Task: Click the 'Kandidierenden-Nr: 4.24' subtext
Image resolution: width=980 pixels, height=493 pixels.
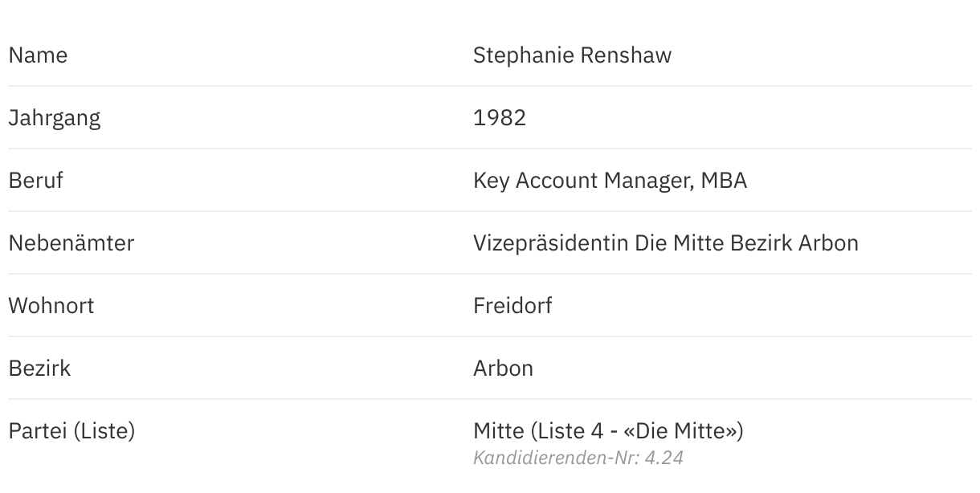Action: tap(578, 458)
